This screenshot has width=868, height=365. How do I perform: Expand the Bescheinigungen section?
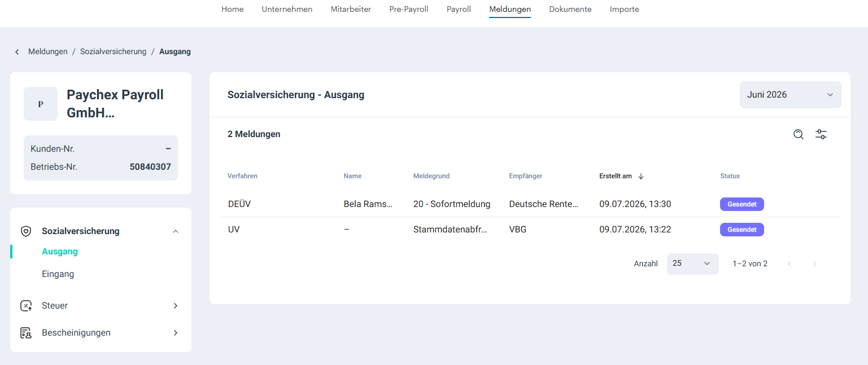[176, 333]
